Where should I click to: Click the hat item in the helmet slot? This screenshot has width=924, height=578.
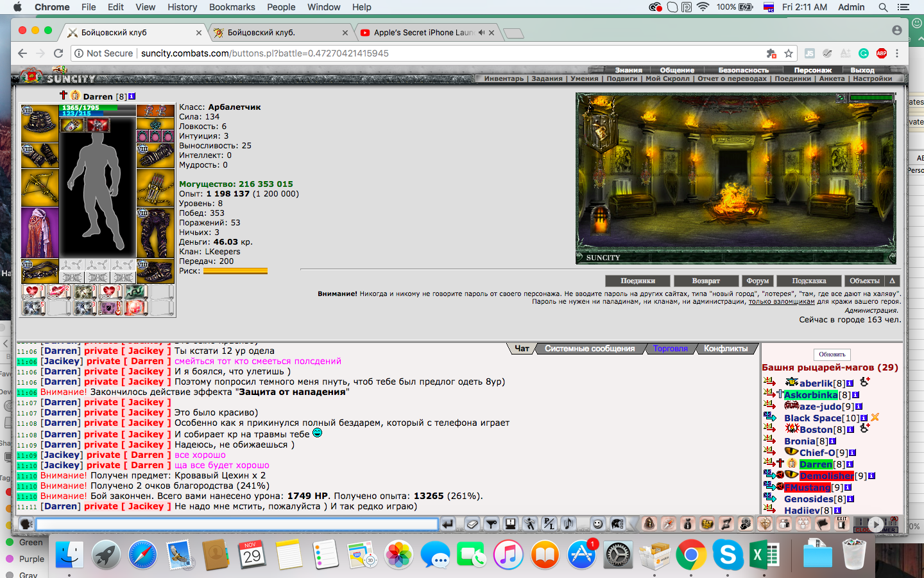(40, 124)
